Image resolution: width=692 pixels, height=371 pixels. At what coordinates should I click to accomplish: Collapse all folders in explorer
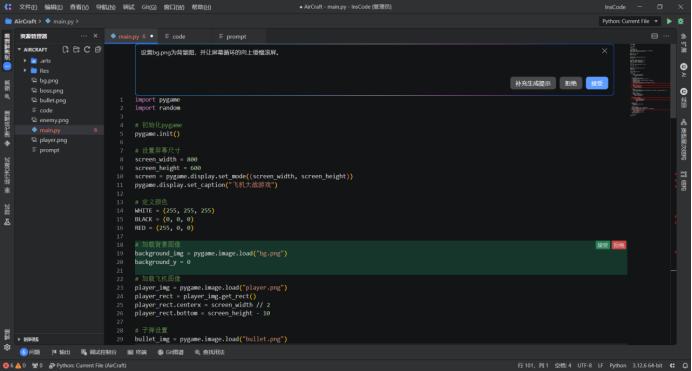(x=98, y=49)
